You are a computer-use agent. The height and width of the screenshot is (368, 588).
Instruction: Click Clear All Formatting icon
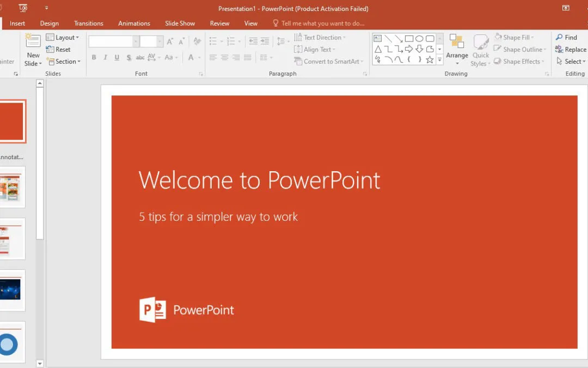click(197, 41)
